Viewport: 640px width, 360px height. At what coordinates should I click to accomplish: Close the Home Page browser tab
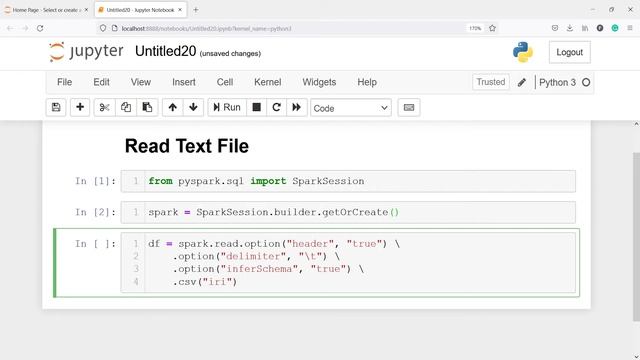[x=86, y=10]
